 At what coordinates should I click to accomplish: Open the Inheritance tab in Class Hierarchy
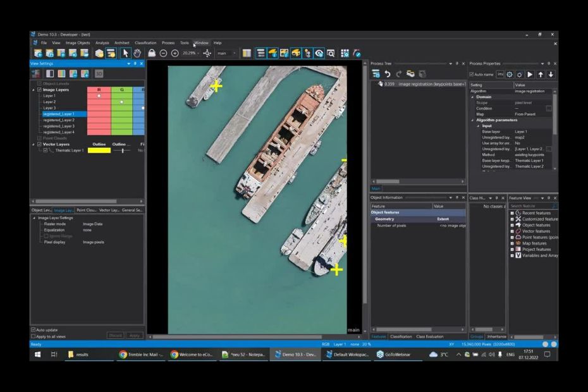[496, 336]
